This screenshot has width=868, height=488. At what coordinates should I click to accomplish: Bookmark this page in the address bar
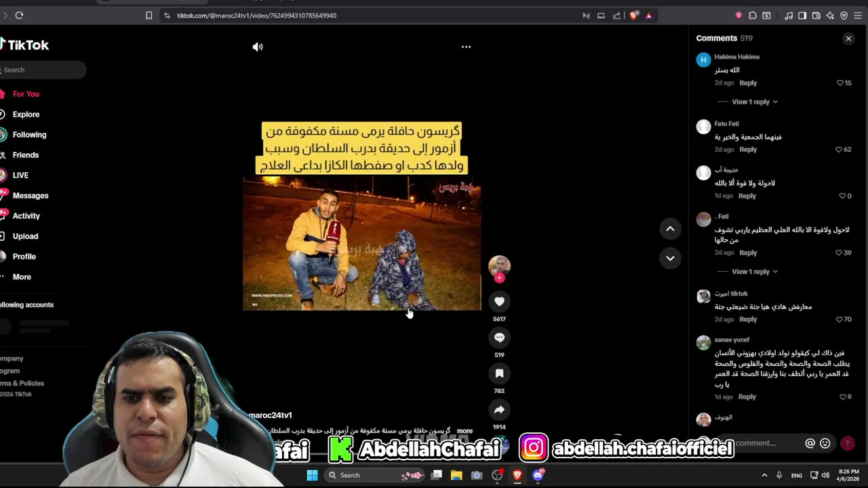(149, 16)
